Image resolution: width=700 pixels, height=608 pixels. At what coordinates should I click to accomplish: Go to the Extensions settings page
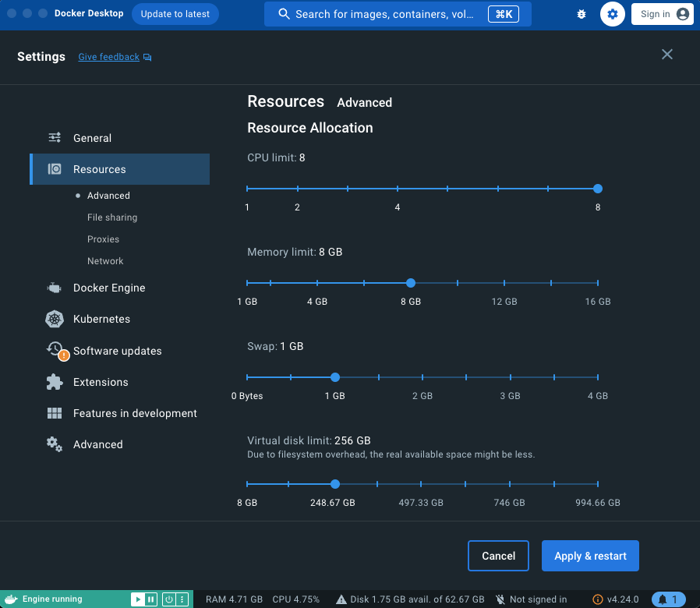101,382
